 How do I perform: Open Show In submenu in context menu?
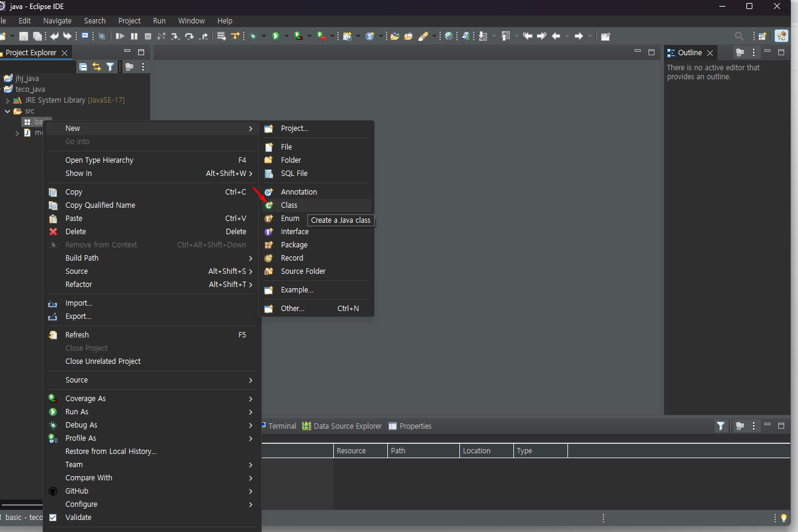(152, 174)
